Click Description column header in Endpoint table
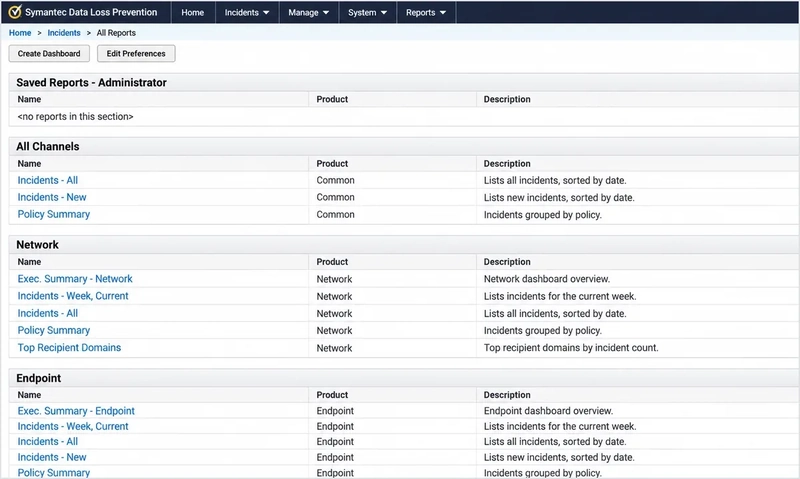 pyautogui.click(x=507, y=395)
